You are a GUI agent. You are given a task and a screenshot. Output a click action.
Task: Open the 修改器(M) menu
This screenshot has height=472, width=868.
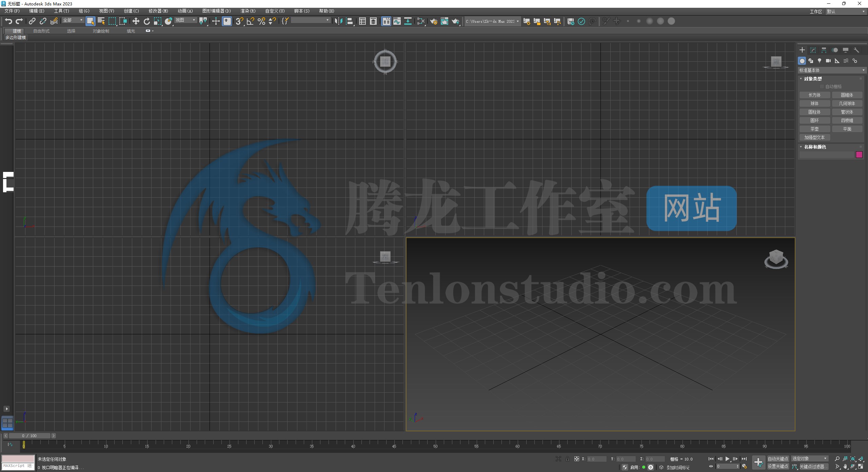point(158,11)
